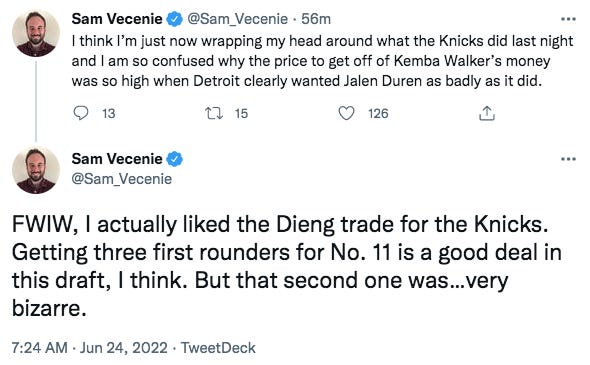Click the Sam Vecenie name on the first tweet
Viewport: 590px width, 365px height.
point(117,19)
